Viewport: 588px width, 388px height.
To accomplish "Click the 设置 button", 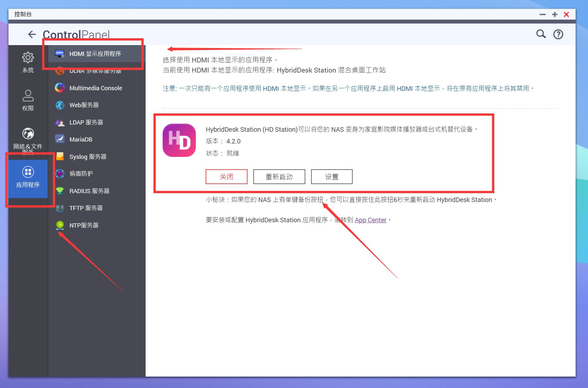I will tap(332, 177).
